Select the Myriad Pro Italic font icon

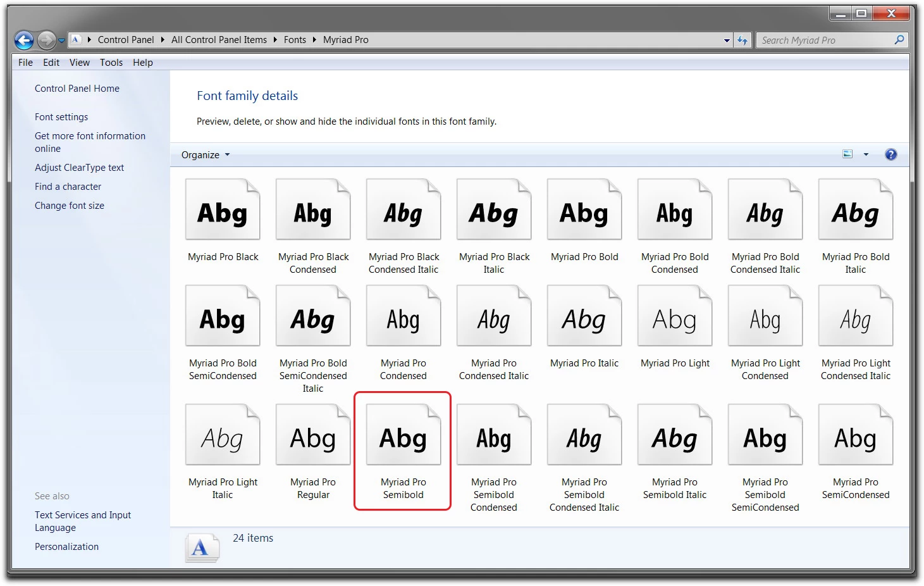click(584, 316)
